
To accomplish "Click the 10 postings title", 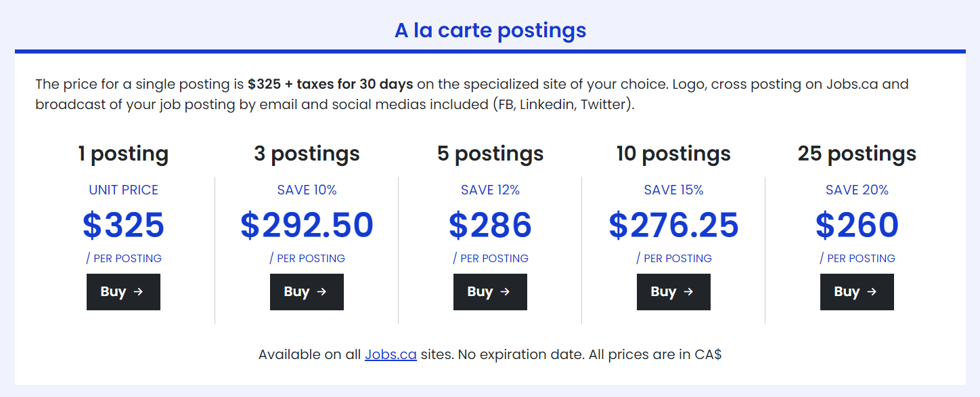I will pos(673,154).
